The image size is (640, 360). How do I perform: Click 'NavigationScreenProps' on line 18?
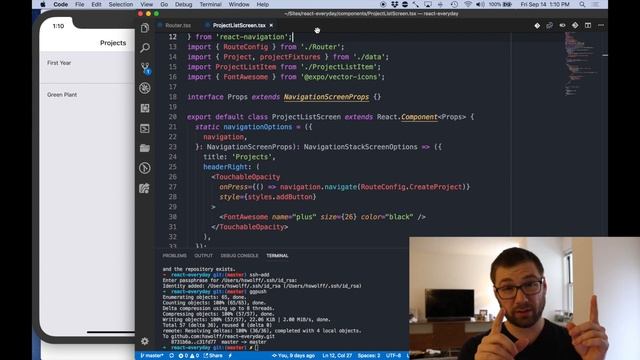click(326, 97)
